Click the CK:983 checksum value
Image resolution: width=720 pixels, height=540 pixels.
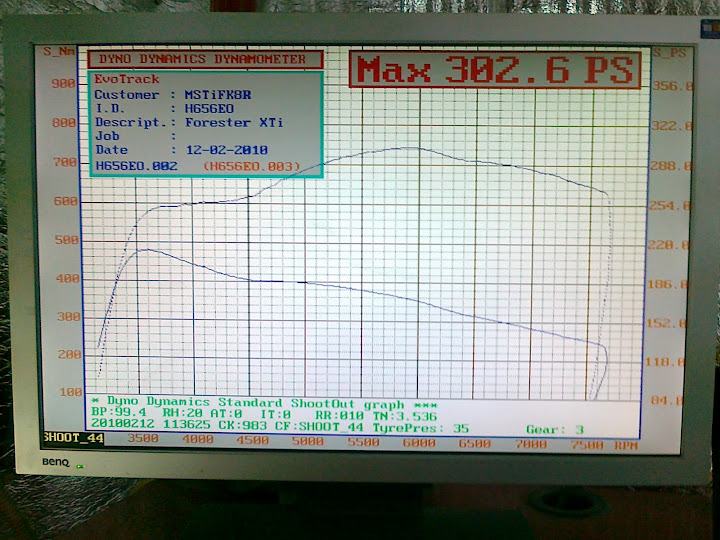pos(242,425)
